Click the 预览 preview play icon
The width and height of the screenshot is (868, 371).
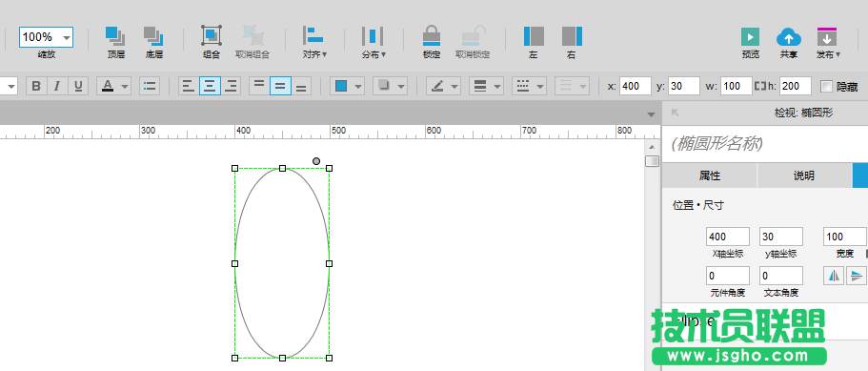tap(750, 37)
